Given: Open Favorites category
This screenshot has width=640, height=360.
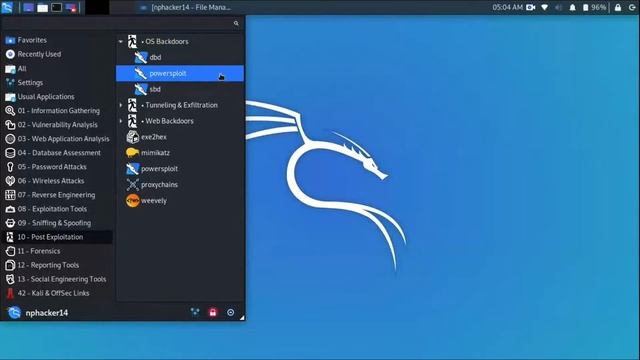Looking at the screenshot, I should point(57,40).
